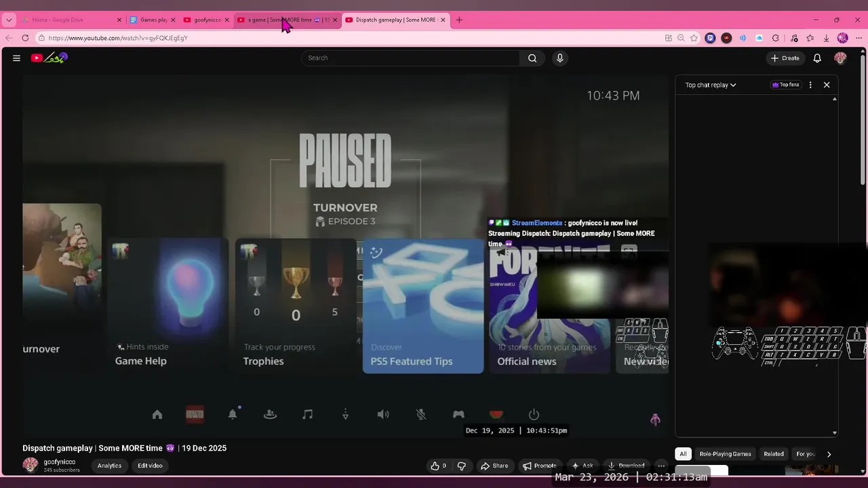
Task: Select the Related chip
Action: (774, 454)
